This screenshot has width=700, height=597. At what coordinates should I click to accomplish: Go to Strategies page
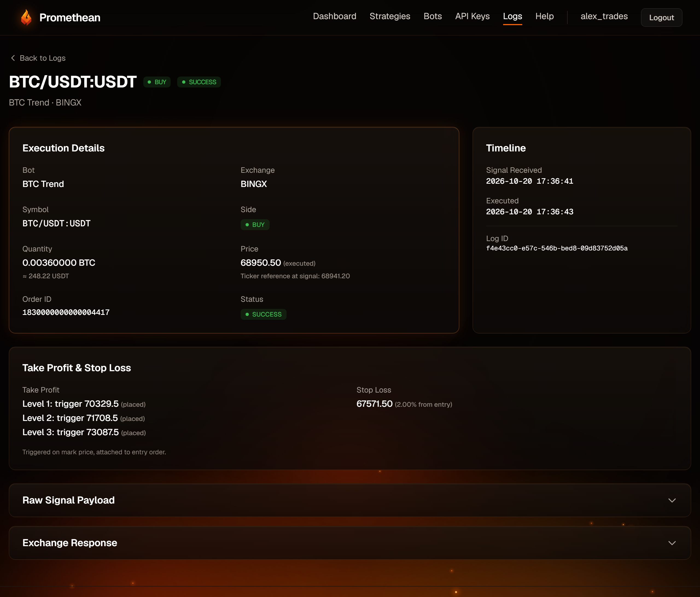(x=390, y=16)
